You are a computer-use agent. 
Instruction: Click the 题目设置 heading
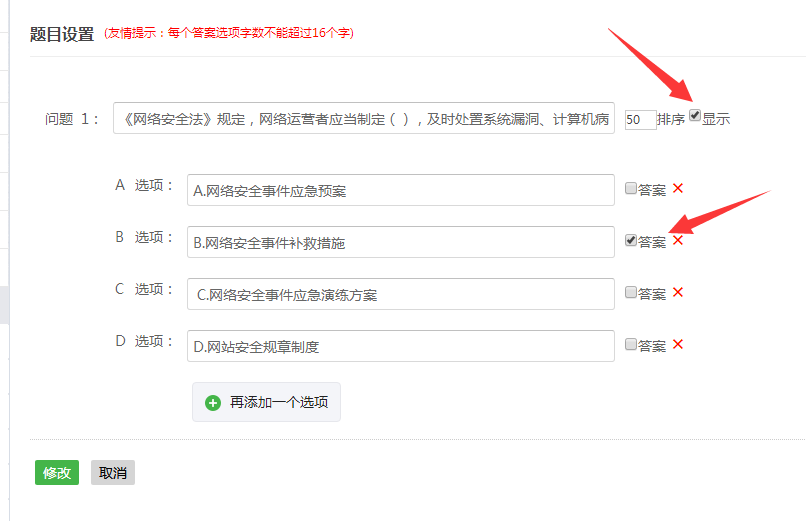(x=62, y=34)
